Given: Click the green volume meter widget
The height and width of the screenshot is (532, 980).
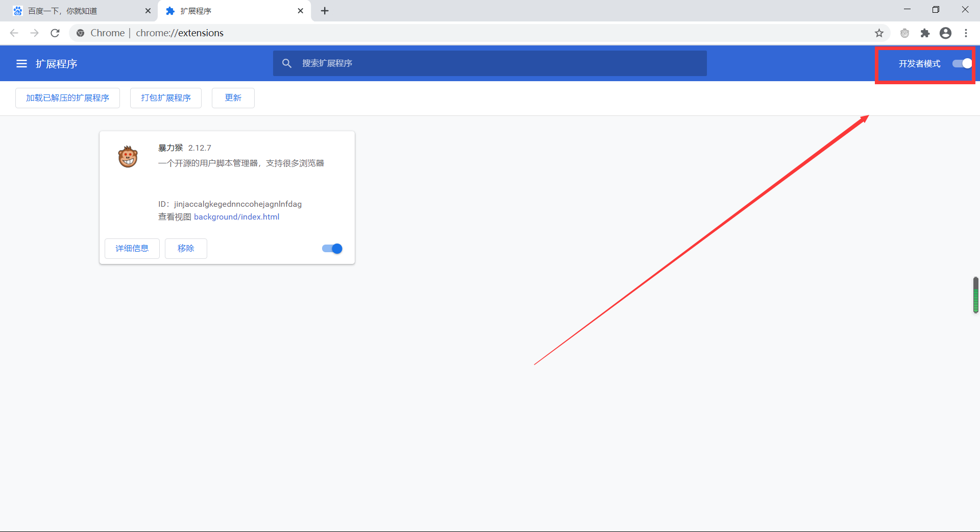Looking at the screenshot, I should [976, 295].
